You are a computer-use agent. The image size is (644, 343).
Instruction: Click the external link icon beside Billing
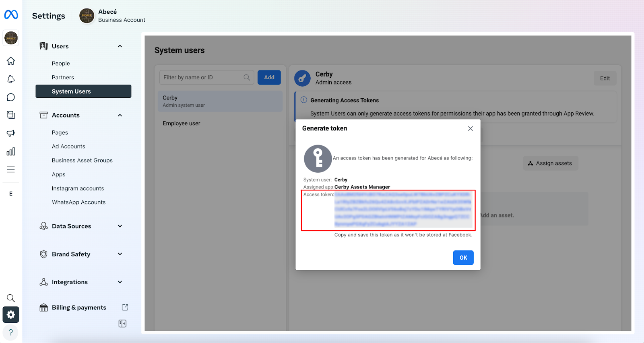click(125, 307)
